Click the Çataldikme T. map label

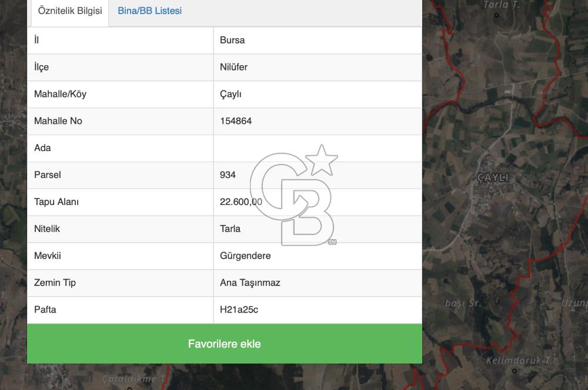pyautogui.click(x=133, y=379)
